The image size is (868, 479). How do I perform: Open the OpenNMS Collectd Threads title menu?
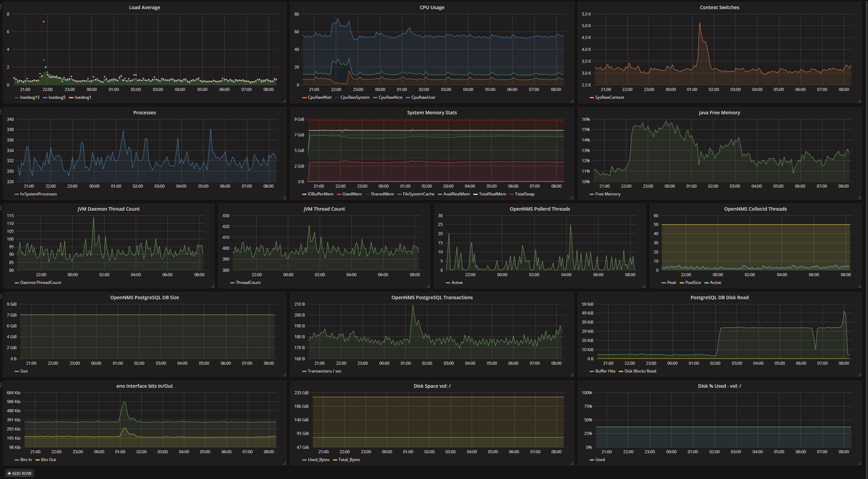tap(756, 209)
